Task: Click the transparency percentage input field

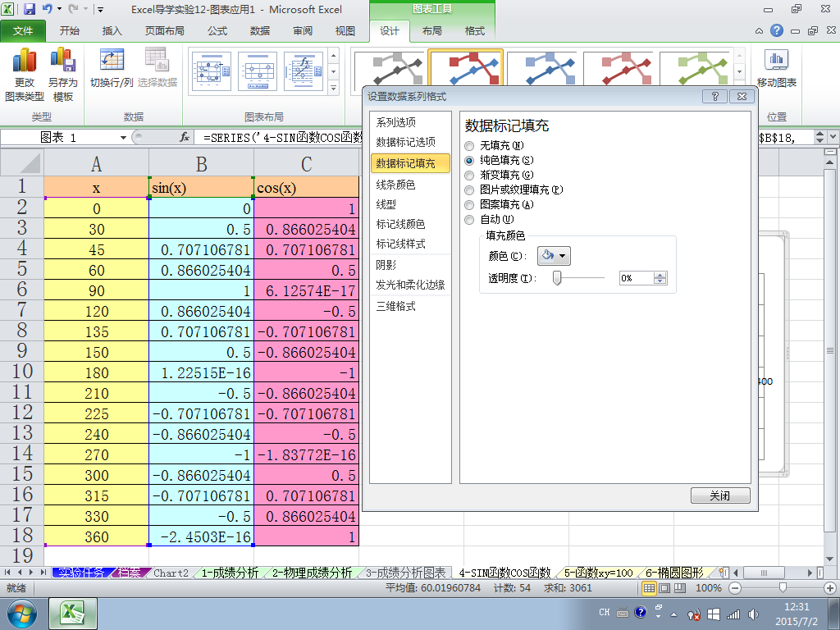Action: 637,278
